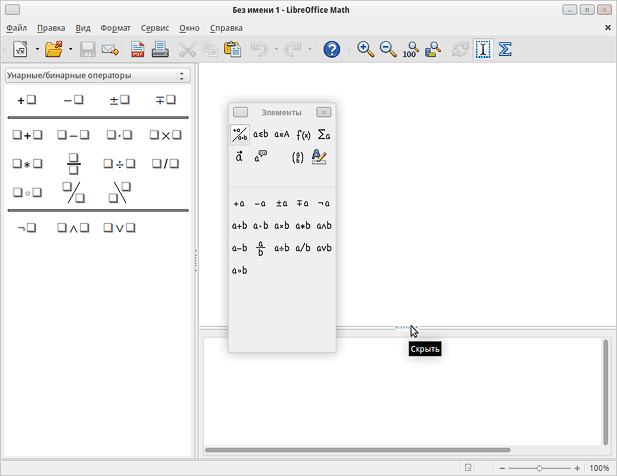
Task: Cut with the scissors icon
Action: coord(187,50)
